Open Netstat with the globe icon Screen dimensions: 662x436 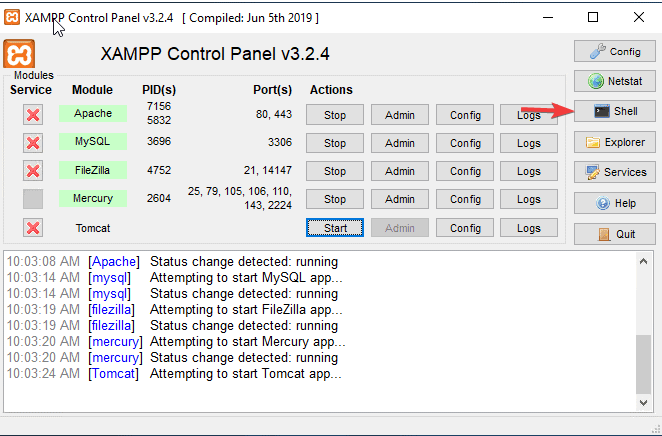tap(615, 81)
